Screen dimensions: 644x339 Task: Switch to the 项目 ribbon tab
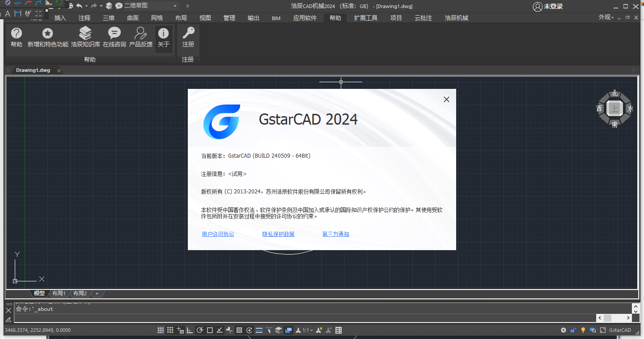(x=396, y=18)
